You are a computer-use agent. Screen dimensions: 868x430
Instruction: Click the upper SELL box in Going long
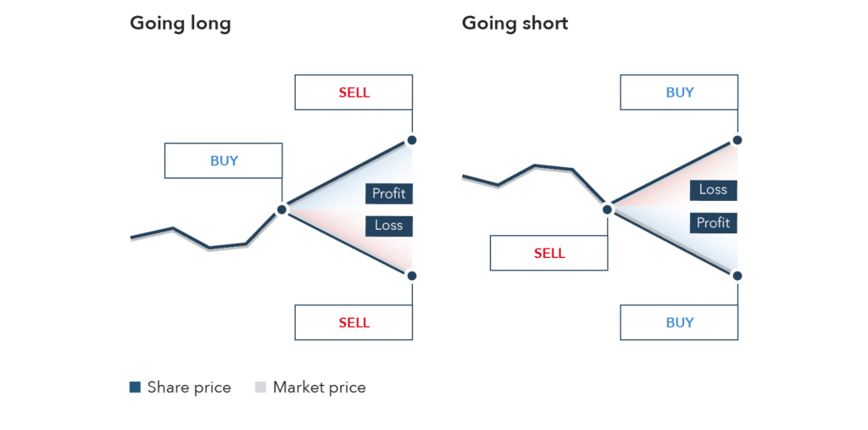(353, 92)
